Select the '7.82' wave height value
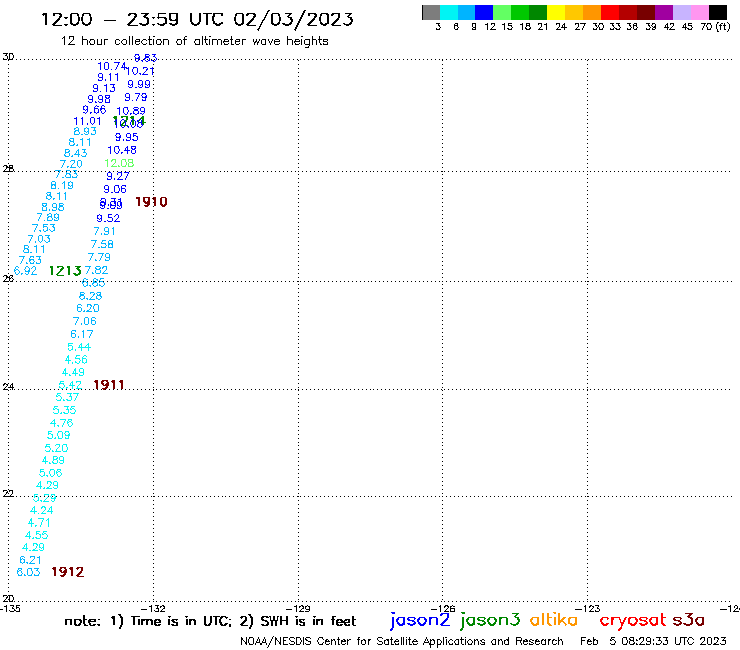Viewport: 740px width, 650px height. point(96,270)
